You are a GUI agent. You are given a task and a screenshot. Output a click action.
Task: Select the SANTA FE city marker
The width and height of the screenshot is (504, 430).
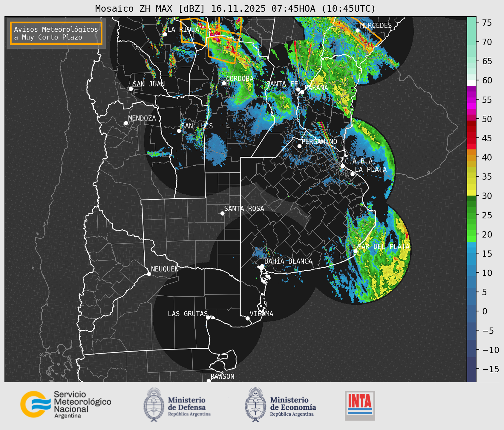[x=298, y=89]
